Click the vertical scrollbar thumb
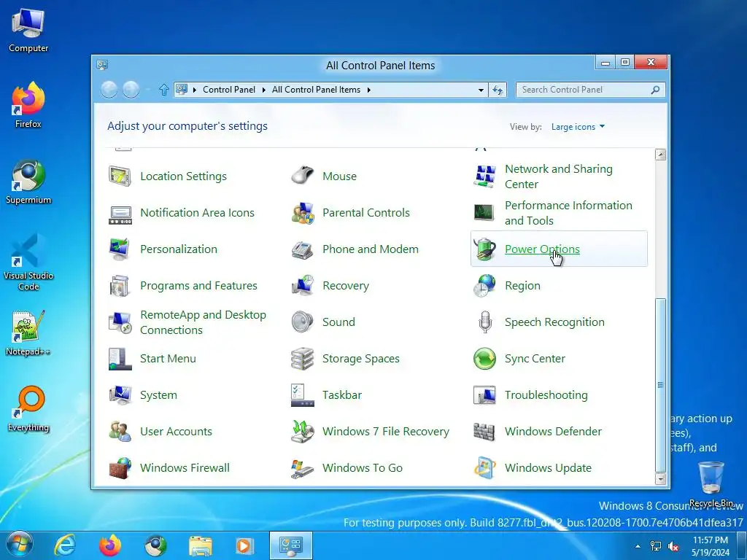This screenshot has width=747, height=560. (x=660, y=385)
